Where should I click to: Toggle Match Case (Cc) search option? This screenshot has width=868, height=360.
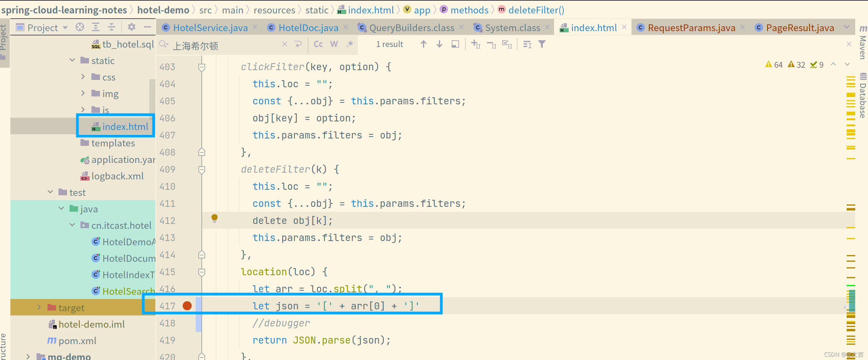(318, 44)
